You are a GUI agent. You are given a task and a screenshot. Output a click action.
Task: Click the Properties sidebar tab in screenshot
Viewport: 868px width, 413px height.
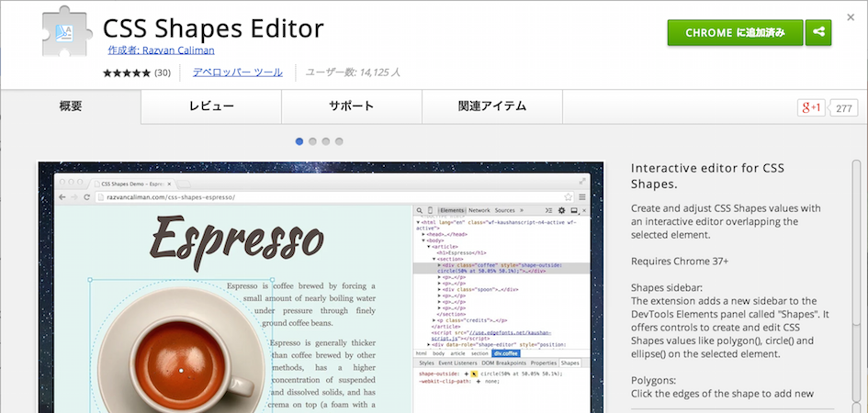pyautogui.click(x=544, y=363)
